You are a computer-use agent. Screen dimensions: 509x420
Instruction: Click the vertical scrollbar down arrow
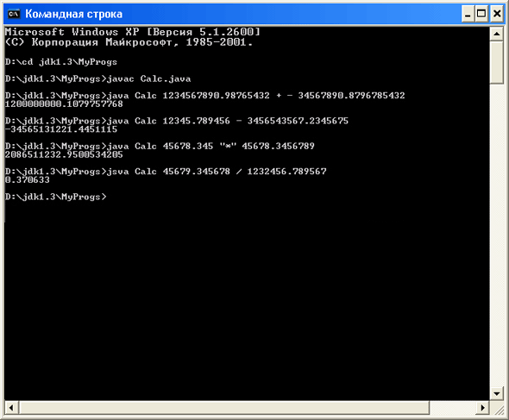(x=497, y=394)
